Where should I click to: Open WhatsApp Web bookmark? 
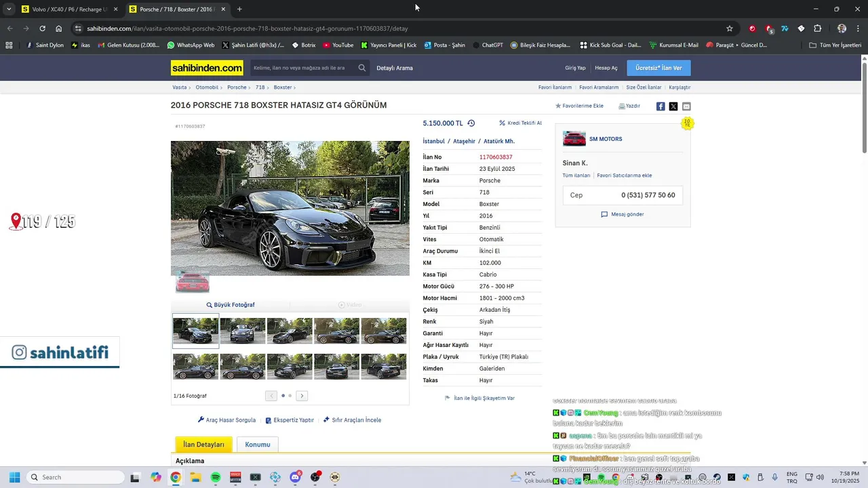pos(191,45)
